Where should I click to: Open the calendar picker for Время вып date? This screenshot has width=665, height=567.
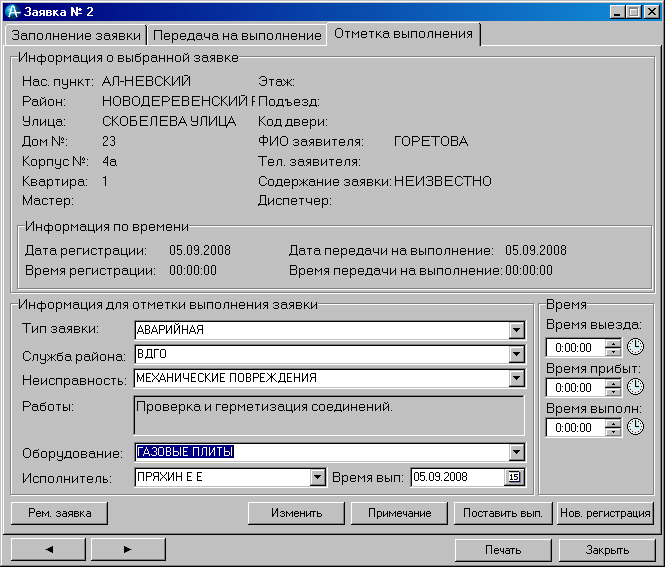click(x=515, y=477)
